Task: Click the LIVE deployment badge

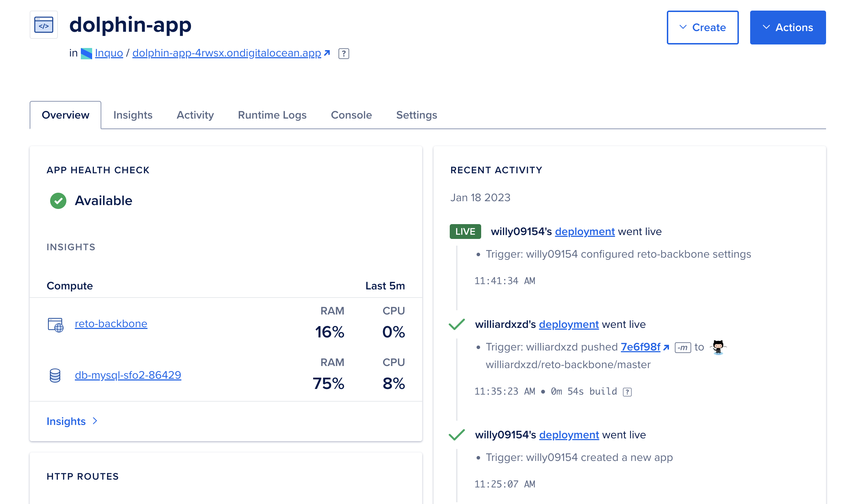Action: [465, 232]
